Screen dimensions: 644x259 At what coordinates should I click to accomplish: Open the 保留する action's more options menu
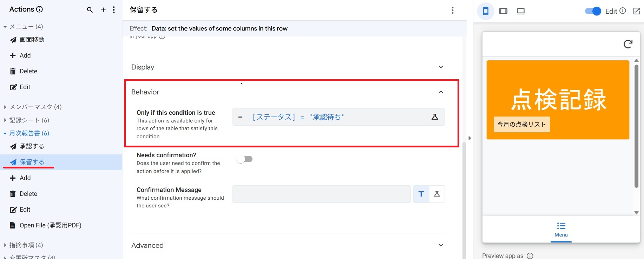click(452, 10)
